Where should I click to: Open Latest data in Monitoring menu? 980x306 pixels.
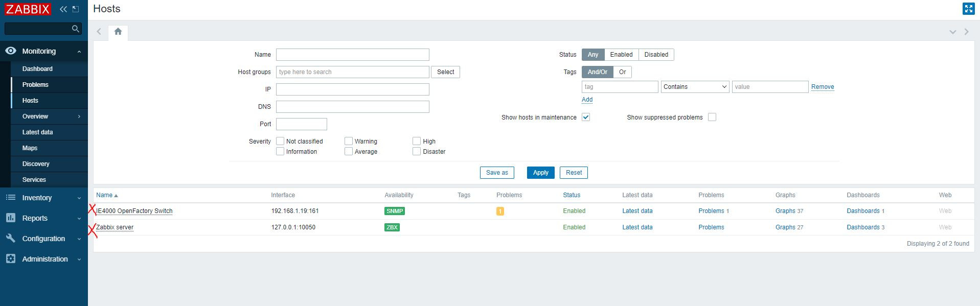click(x=50, y=132)
